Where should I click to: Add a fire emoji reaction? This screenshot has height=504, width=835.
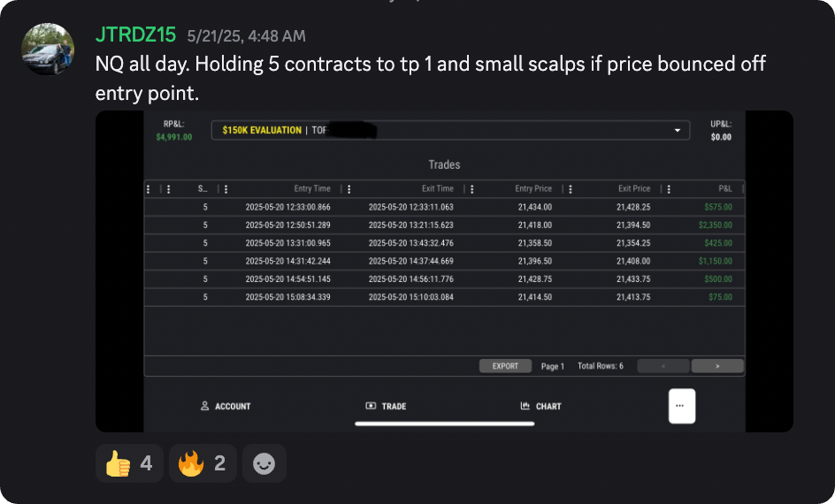(203, 463)
